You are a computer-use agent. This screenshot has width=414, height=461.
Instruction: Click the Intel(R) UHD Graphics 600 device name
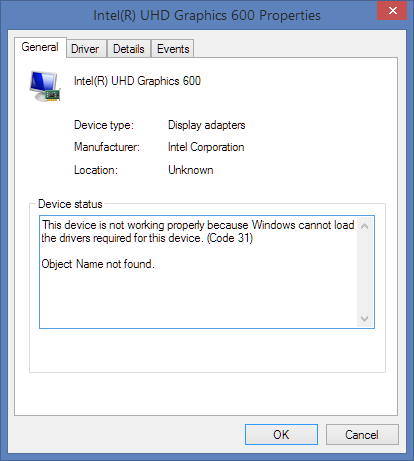pos(137,81)
